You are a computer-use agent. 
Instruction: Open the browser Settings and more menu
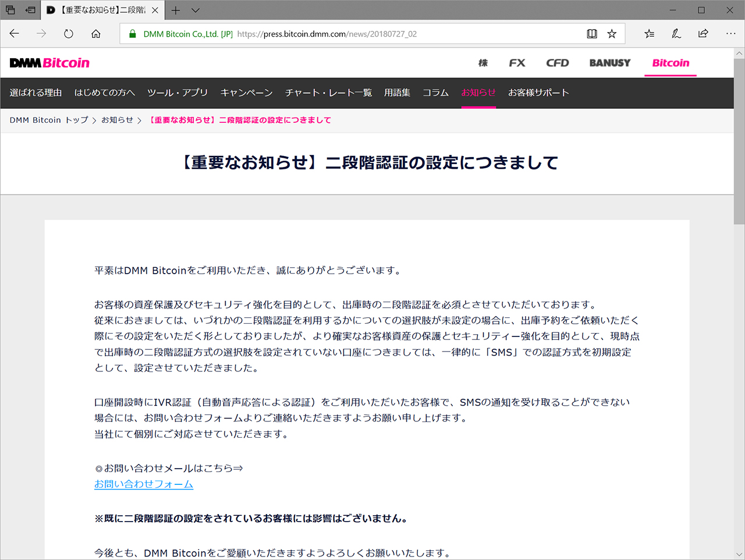point(730,34)
